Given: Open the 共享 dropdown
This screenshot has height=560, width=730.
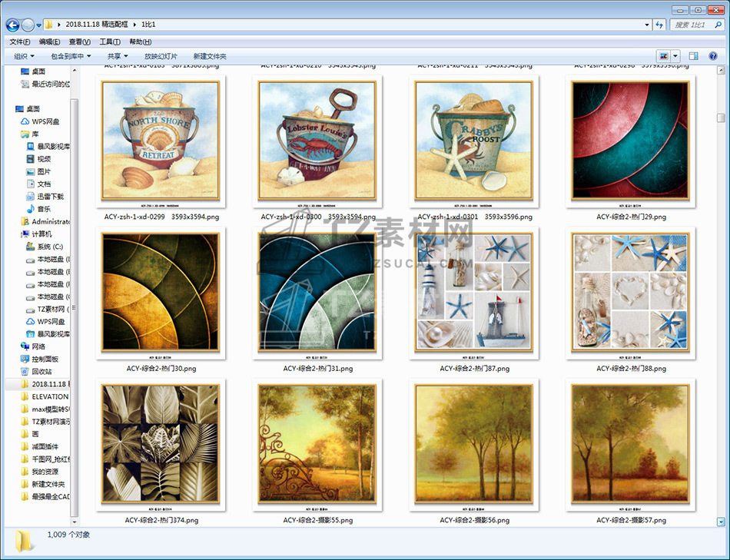Looking at the screenshot, I should (x=117, y=56).
